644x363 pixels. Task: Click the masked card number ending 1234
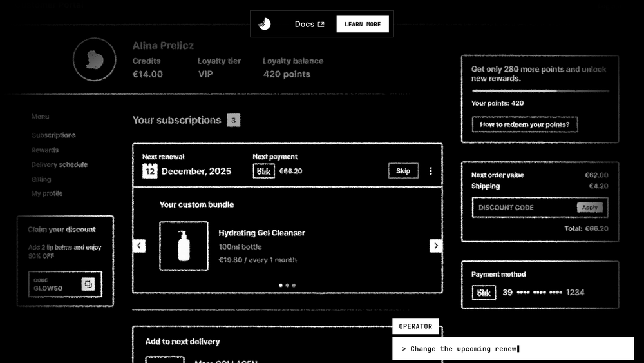544,293
